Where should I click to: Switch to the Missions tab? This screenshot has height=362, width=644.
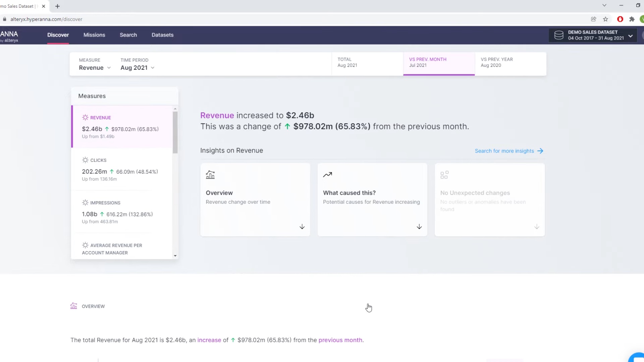[x=94, y=35]
